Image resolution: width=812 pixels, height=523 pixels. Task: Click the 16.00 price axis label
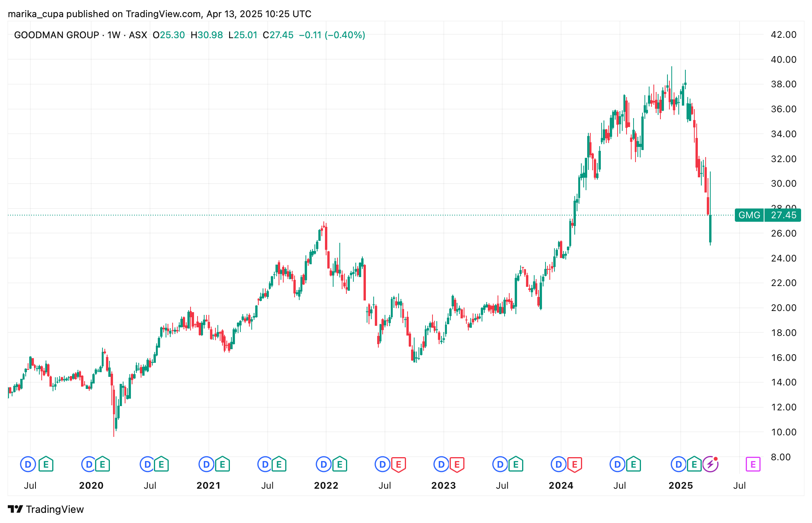point(784,358)
